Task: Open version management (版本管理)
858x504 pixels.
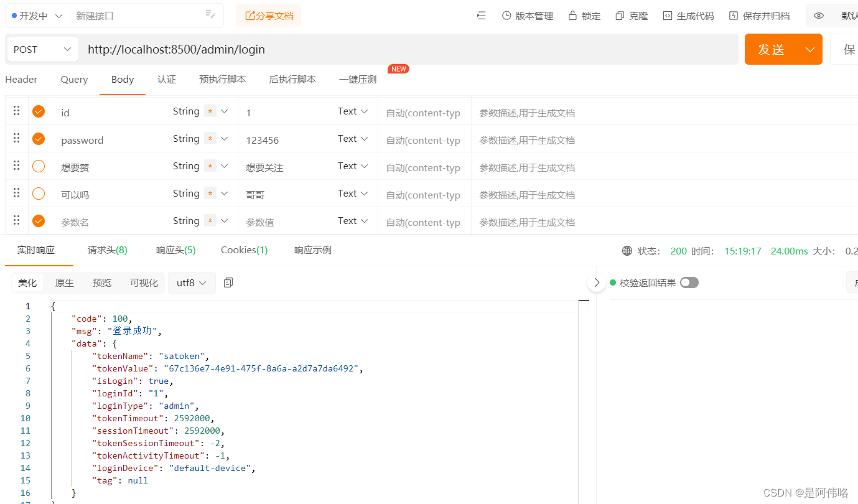Action: point(527,15)
